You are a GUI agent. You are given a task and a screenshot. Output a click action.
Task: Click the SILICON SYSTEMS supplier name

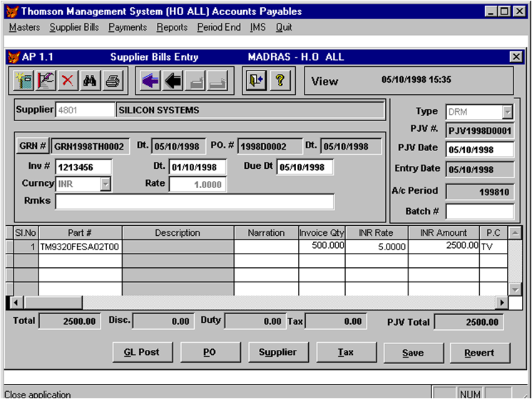(250, 110)
